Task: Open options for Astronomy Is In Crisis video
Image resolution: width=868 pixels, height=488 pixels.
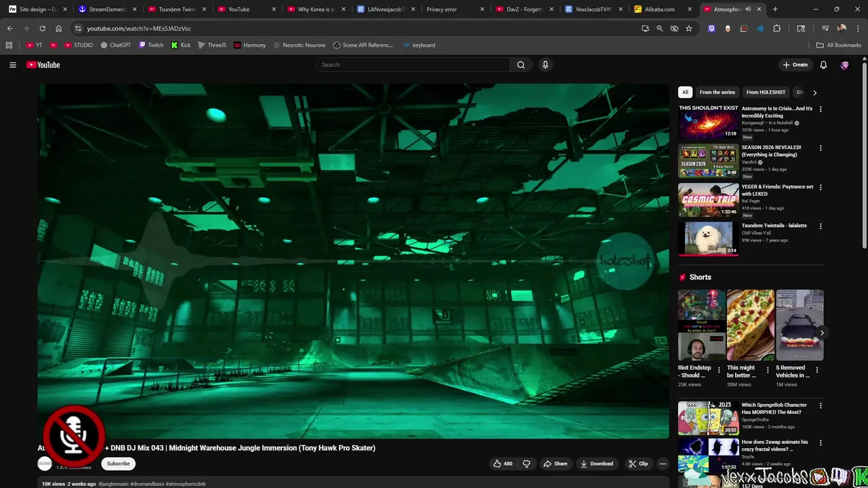Action: coord(821,109)
